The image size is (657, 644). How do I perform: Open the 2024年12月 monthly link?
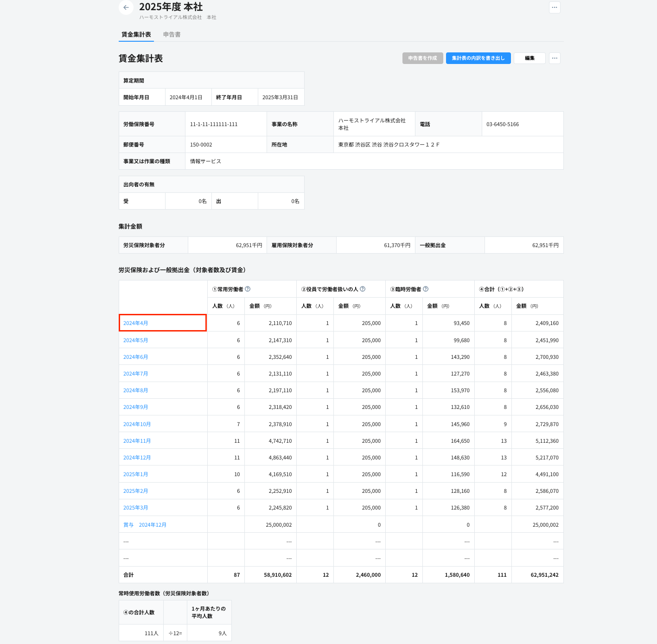(137, 458)
